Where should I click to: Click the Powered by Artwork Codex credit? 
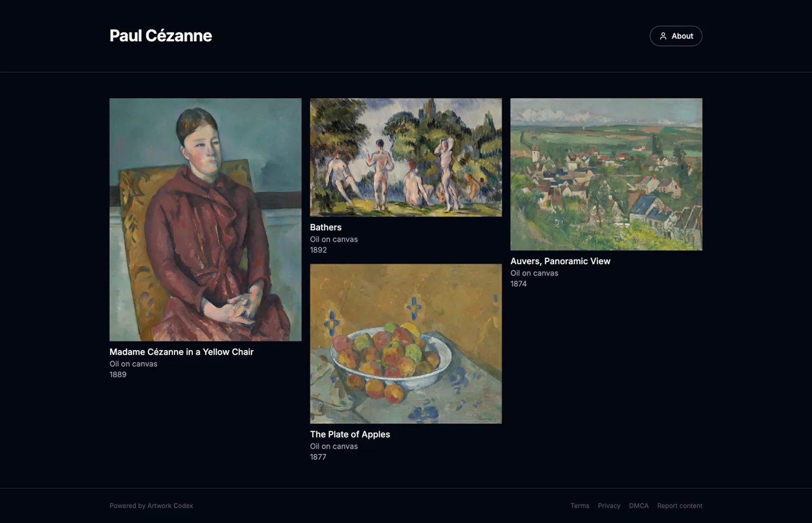[x=151, y=506]
